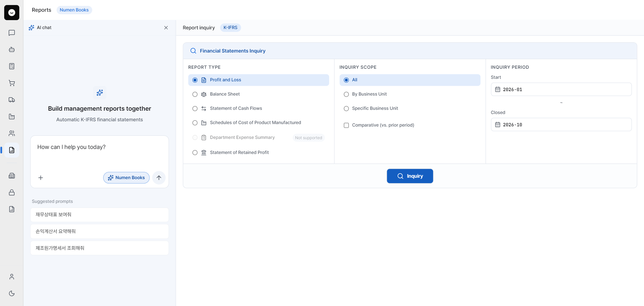
Task: Open the Closed period 2026-10 field
Action: pyautogui.click(x=561, y=125)
